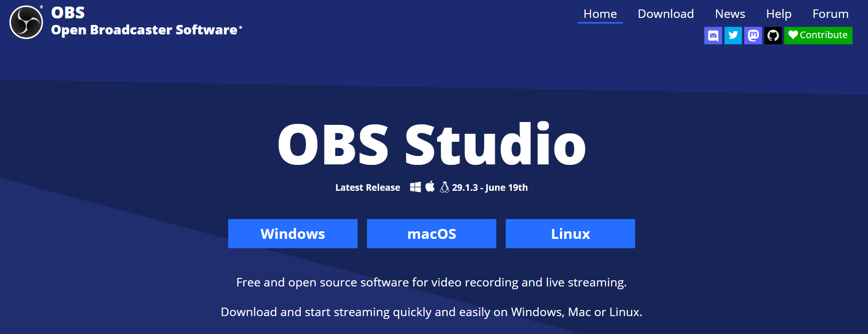Click the large 'OBS Studio' heading
This screenshot has height=334, width=868.
point(431,144)
